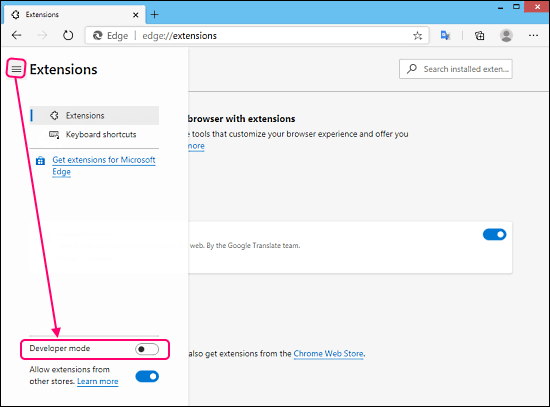Viewport: 550px width, 407px height.
Task: Select the Extensions browser tab
Action: [x=74, y=15]
